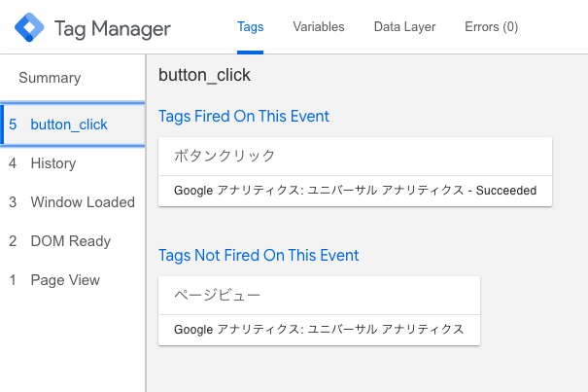
Task: Select the button_click event in sidebar
Action: 73,125
